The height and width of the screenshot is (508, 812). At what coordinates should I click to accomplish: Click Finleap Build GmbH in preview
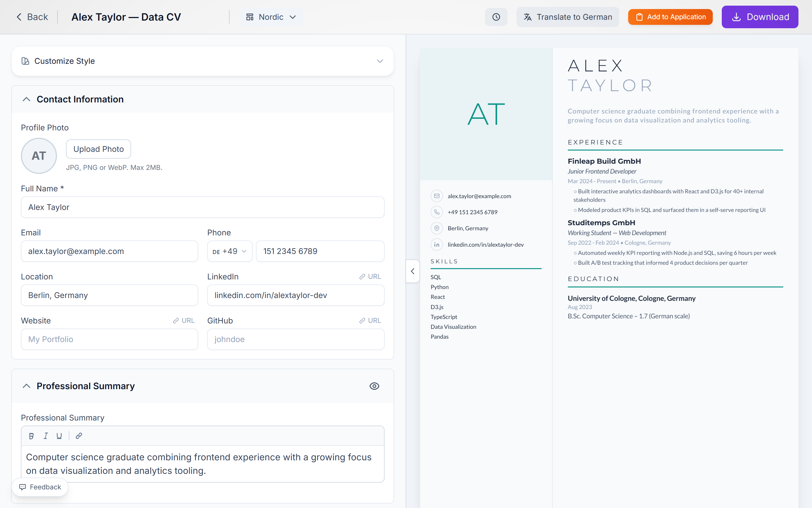604,161
